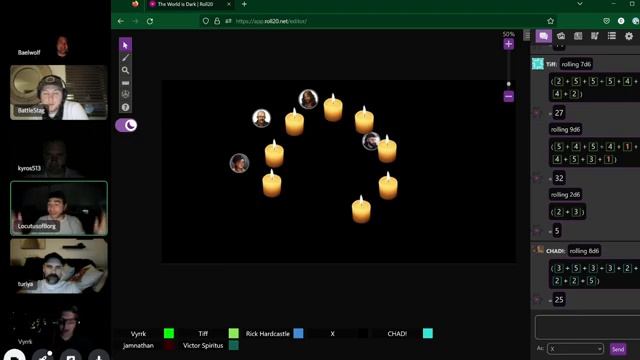The height and width of the screenshot is (360, 640).
Task: Click CHAD!'s cyan color swatch
Action: (428, 333)
